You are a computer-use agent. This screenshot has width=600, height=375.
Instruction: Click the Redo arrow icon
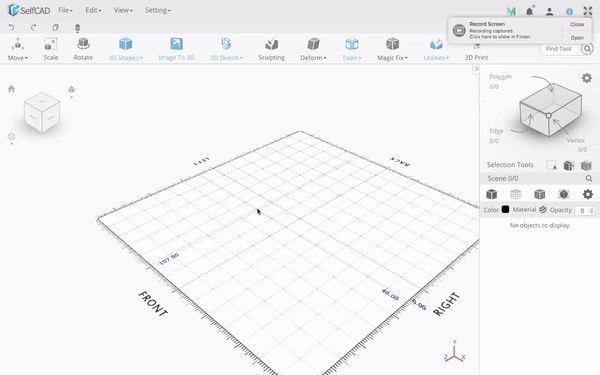34,28
